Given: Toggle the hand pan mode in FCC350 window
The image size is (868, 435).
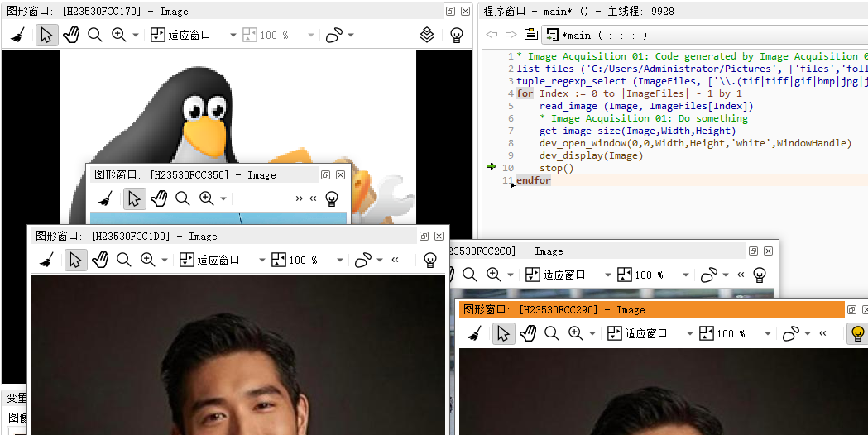Looking at the screenshot, I should pos(159,198).
